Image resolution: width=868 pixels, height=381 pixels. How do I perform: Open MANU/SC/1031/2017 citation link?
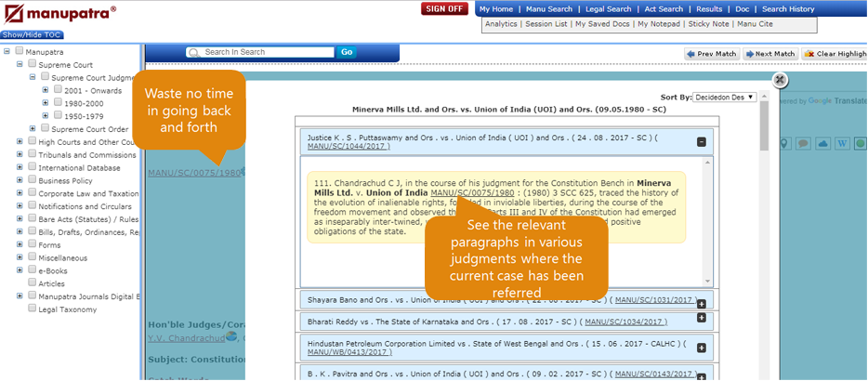pos(656,299)
